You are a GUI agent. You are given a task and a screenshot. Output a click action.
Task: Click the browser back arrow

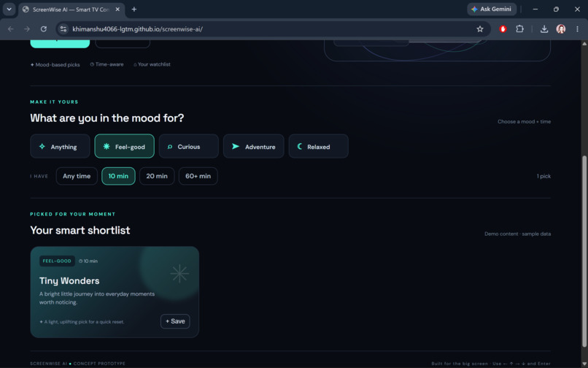(10, 29)
